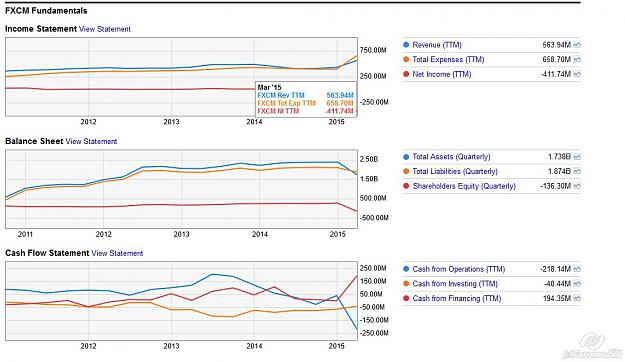Image resolution: width=625 pixels, height=362 pixels.
Task: Click blue dot next to Total Assets (Quarterly)
Action: click(406, 157)
